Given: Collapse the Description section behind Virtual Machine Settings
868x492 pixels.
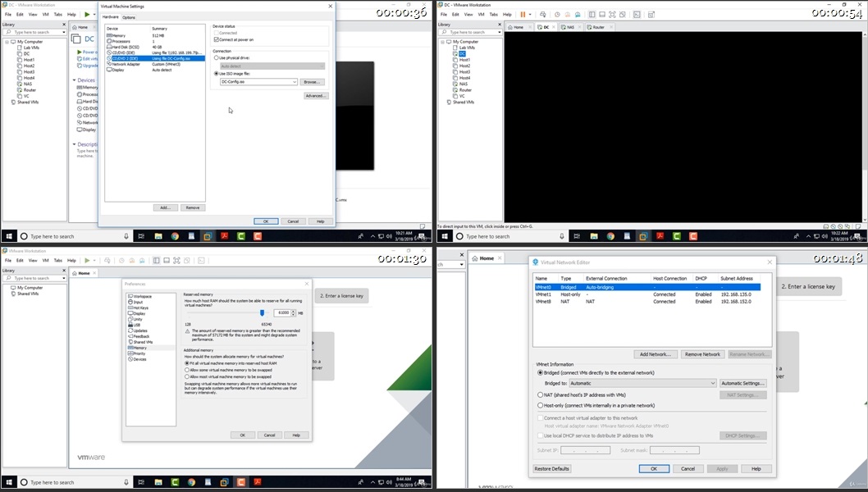Looking at the screenshot, I should (x=74, y=144).
